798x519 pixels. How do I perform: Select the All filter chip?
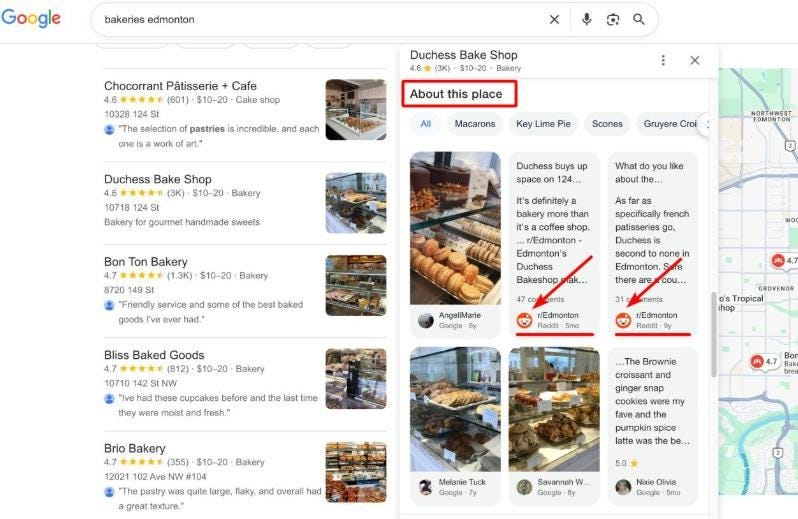click(425, 124)
